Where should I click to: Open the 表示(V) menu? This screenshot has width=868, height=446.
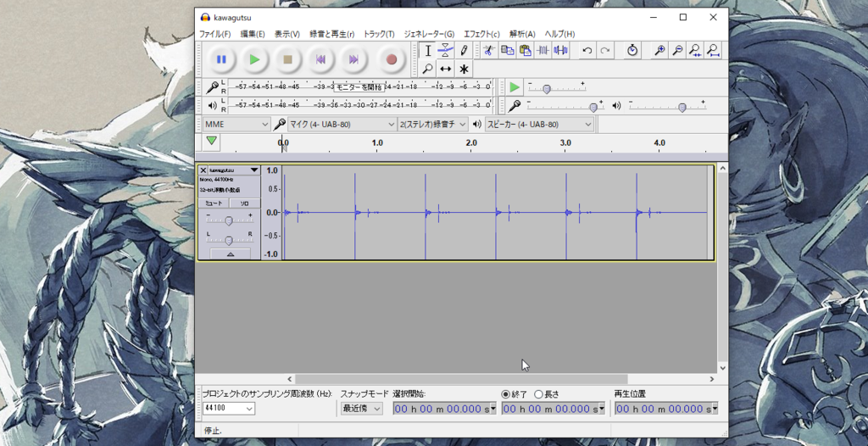coord(287,34)
